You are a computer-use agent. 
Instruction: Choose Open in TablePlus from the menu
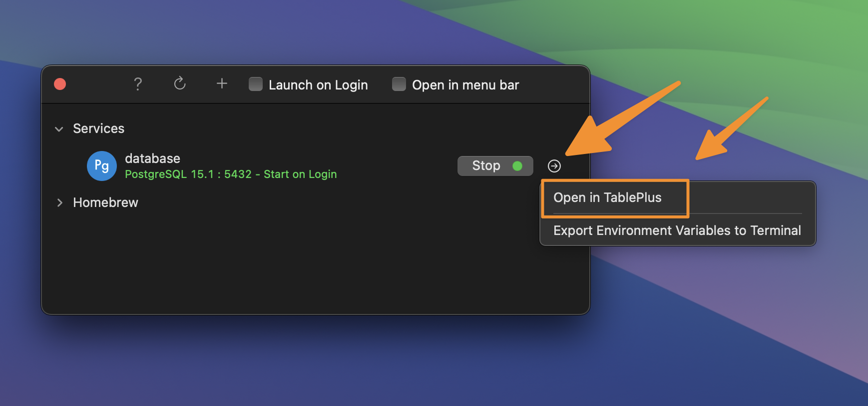coord(607,197)
